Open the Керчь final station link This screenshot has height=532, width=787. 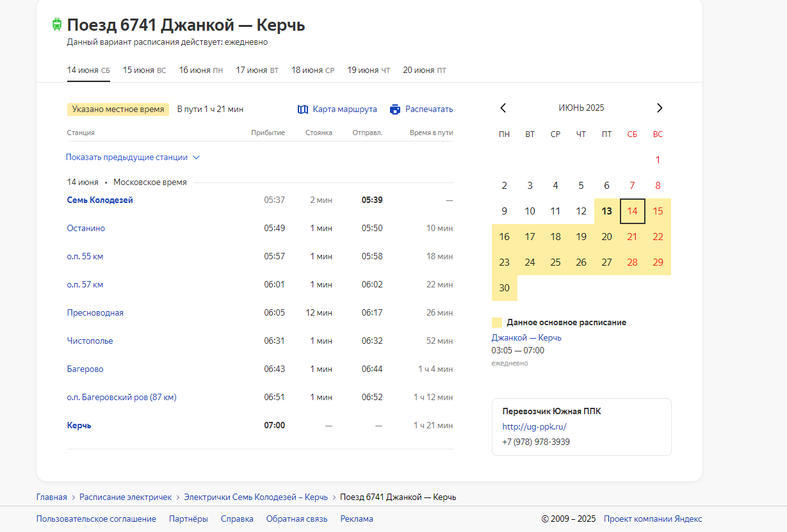79,426
